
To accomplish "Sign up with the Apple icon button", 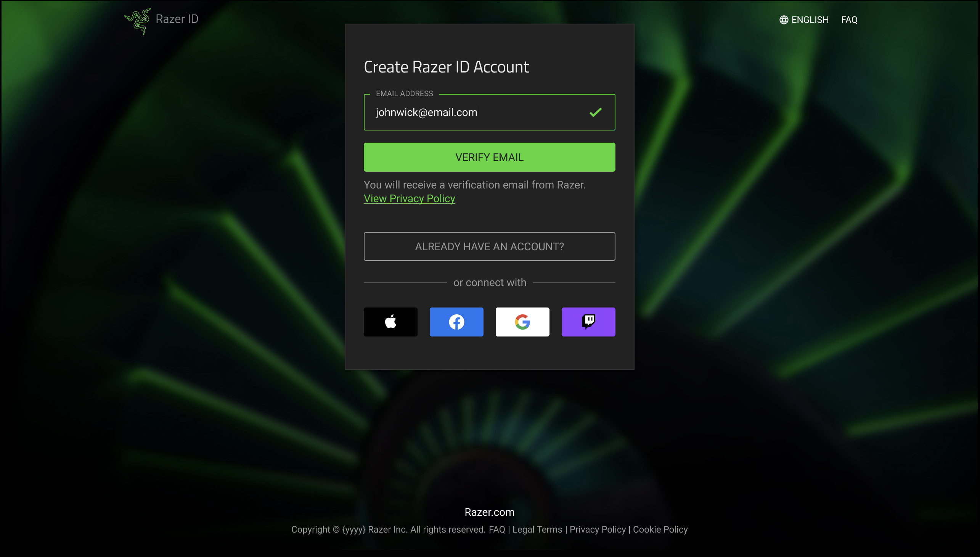I will click(x=390, y=322).
